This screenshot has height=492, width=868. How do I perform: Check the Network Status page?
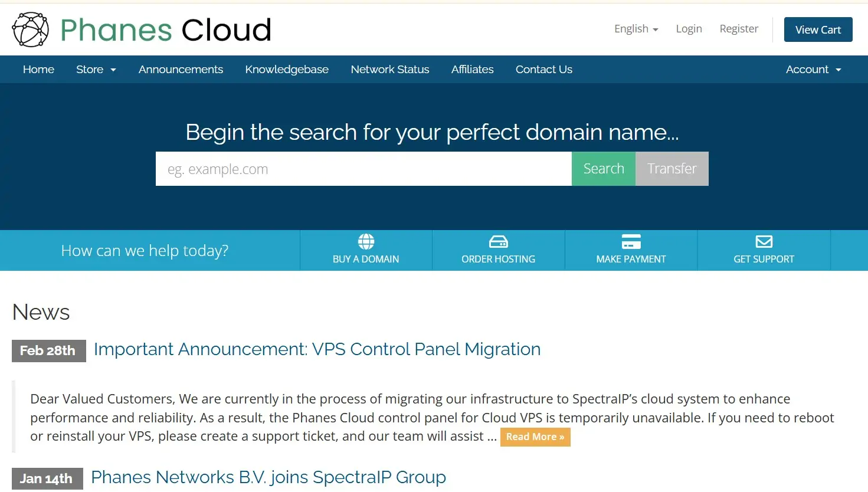tap(390, 70)
